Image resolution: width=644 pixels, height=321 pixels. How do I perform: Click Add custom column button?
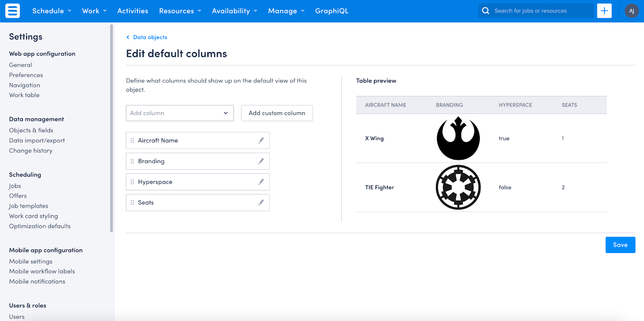277,113
